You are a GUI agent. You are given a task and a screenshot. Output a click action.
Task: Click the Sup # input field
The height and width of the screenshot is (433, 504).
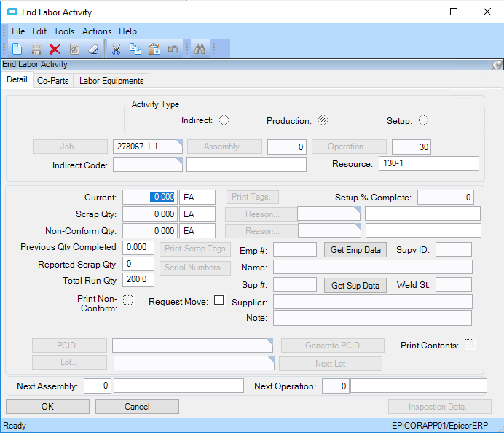click(x=295, y=285)
